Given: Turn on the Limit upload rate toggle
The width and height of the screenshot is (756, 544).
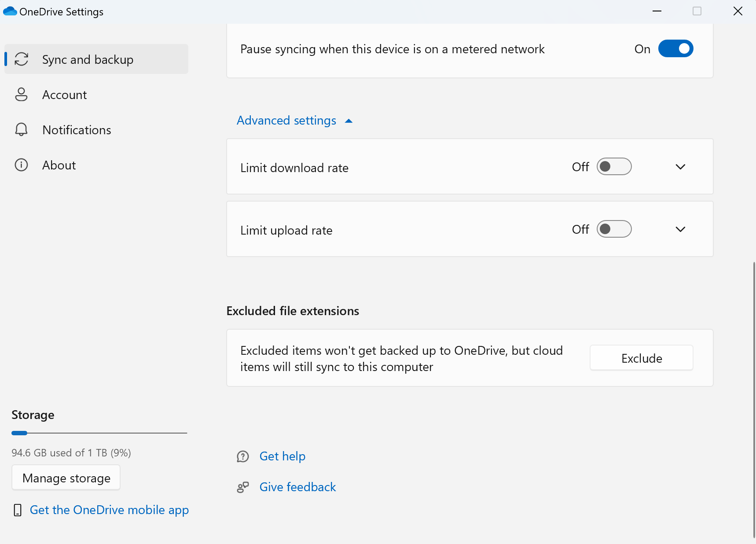Looking at the screenshot, I should tap(614, 229).
